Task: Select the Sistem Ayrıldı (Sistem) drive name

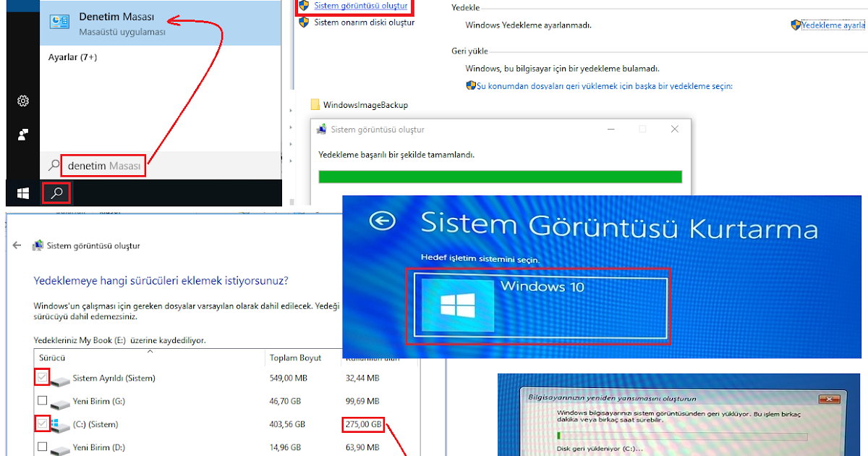Action: click(114, 379)
